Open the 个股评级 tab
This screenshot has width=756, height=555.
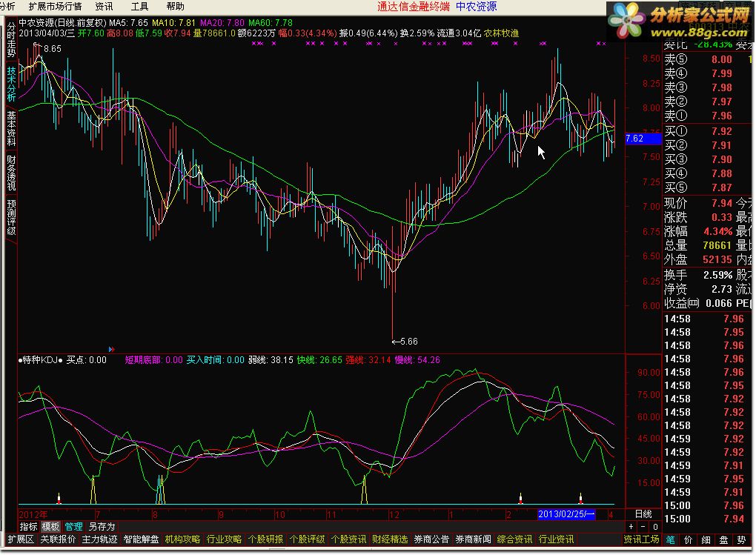pos(307,539)
